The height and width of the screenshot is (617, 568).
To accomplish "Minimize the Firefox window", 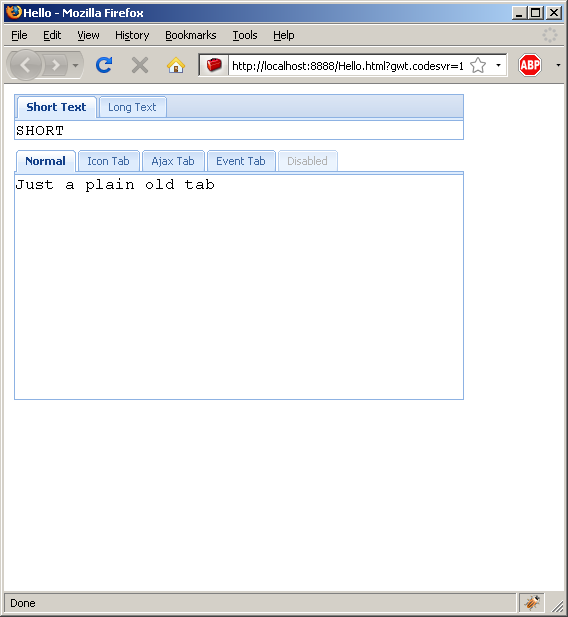I will point(519,13).
